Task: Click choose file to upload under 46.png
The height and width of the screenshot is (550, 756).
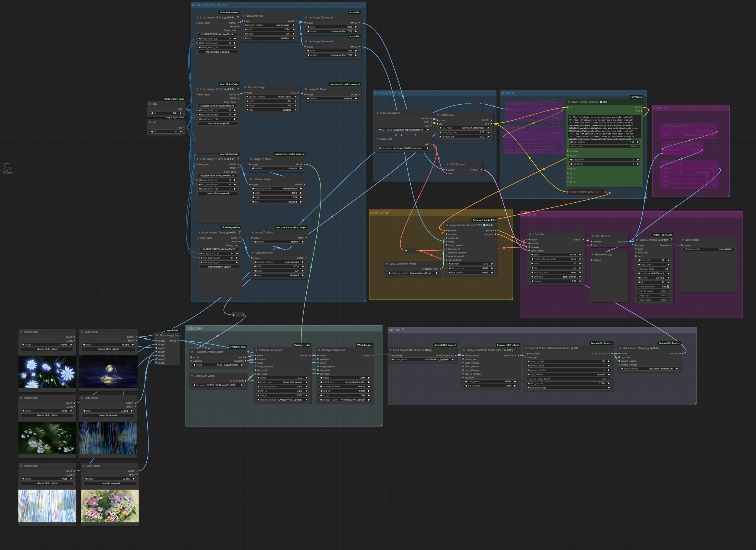Action: [108, 349]
